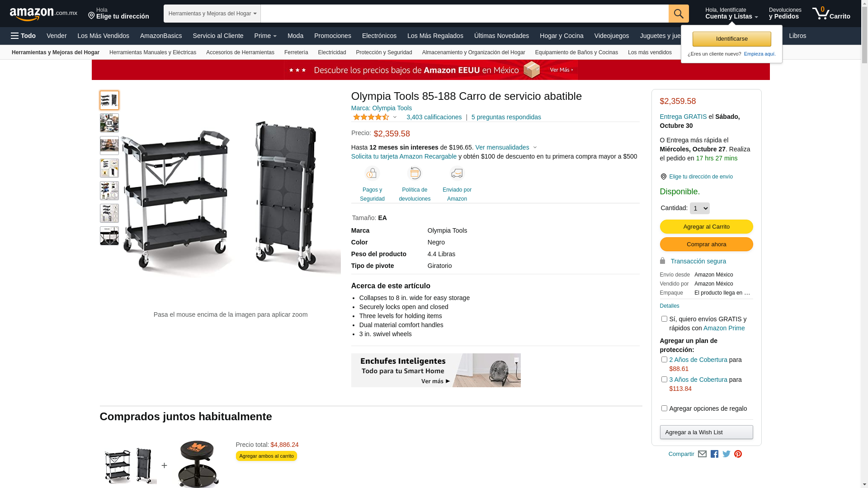Enable the 2 Años de Cobertura plan
This screenshot has width=868, height=488.
click(664, 360)
